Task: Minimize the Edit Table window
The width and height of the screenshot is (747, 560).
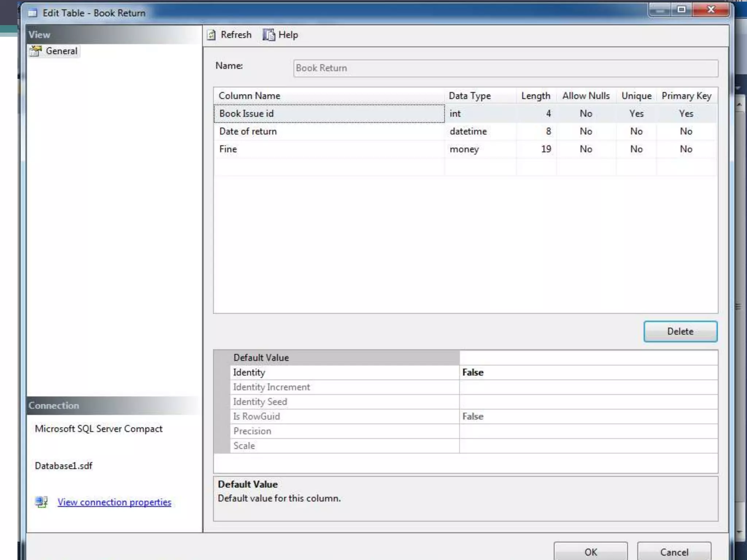Action: pyautogui.click(x=660, y=10)
